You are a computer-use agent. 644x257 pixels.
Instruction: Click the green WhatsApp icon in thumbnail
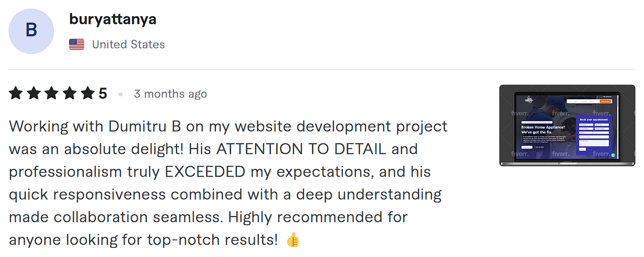tap(613, 155)
